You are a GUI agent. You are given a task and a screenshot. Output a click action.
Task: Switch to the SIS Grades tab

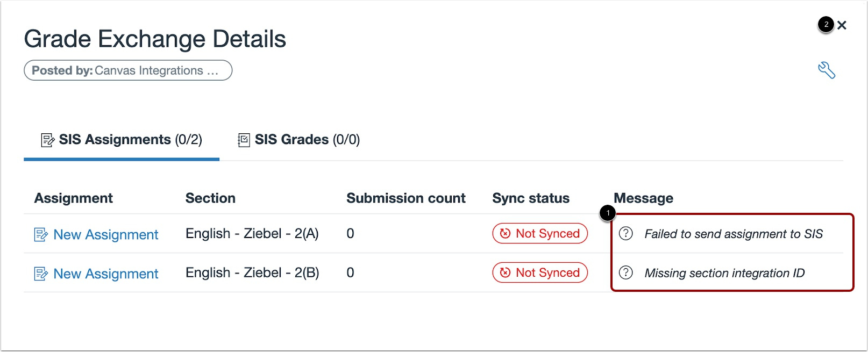click(297, 139)
